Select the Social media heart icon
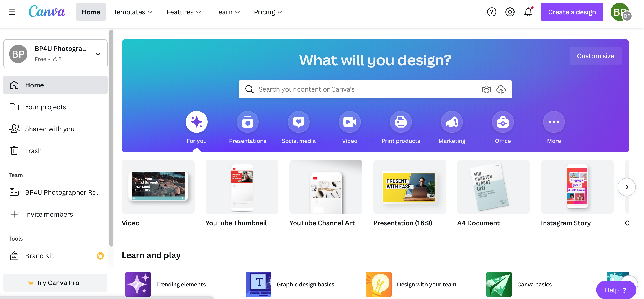This screenshot has height=299, width=644. coord(299,122)
